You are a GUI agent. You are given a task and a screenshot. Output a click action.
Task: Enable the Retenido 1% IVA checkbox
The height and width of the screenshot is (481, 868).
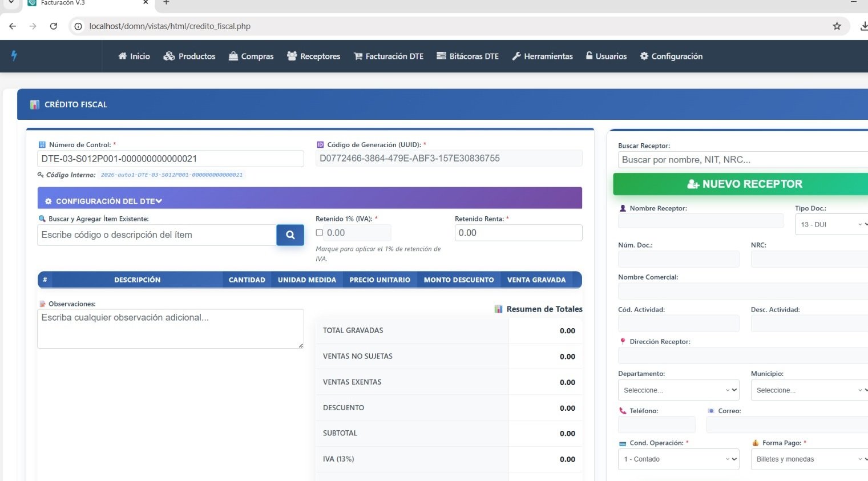[320, 233]
